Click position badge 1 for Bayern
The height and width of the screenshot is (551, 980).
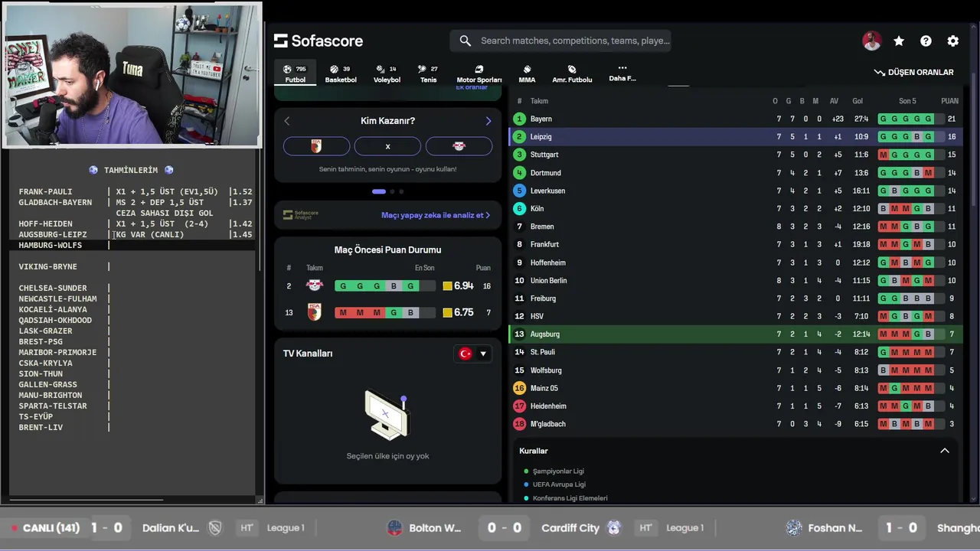[519, 119]
